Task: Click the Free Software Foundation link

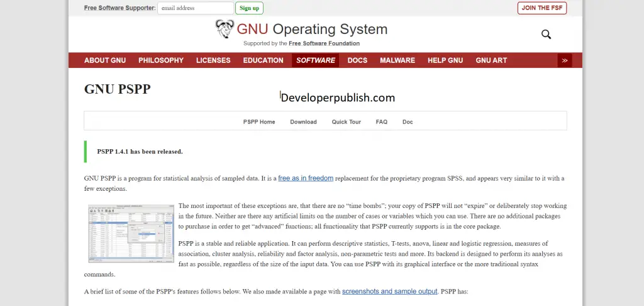Action: pos(324,43)
